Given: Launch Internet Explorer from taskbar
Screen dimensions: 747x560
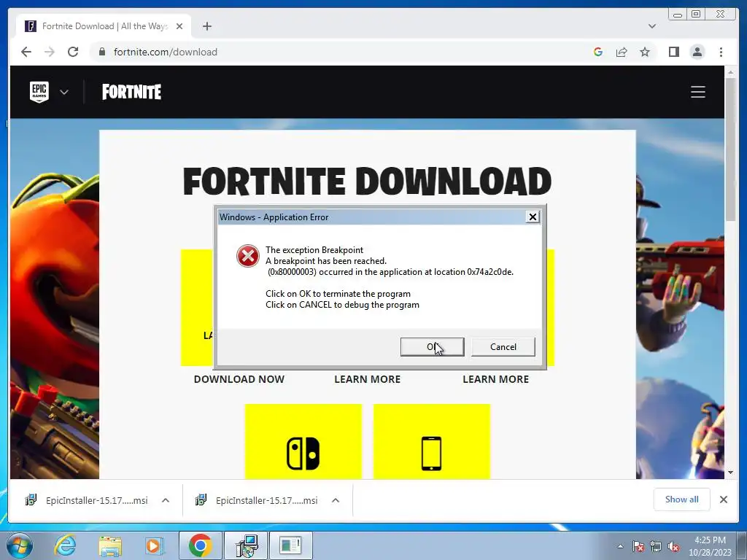Looking at the screenshot, I should click(65, 545).
